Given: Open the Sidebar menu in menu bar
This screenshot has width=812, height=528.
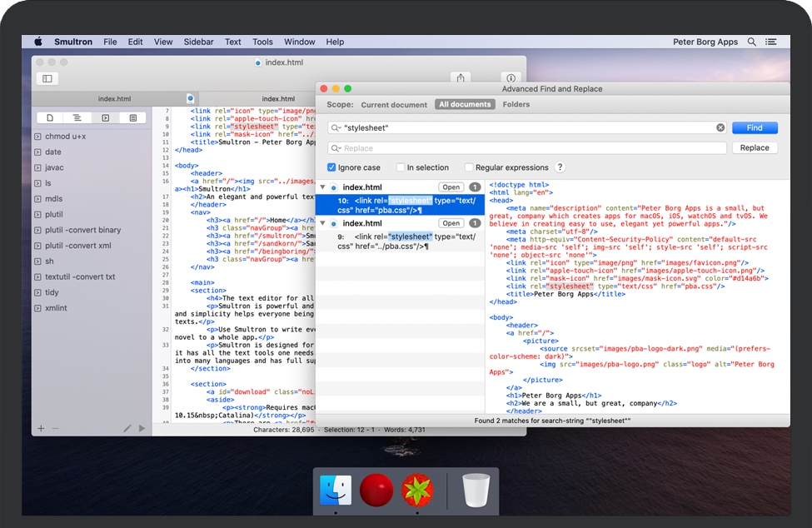Looking at the screenshot, I should click(x=198, y=42).
